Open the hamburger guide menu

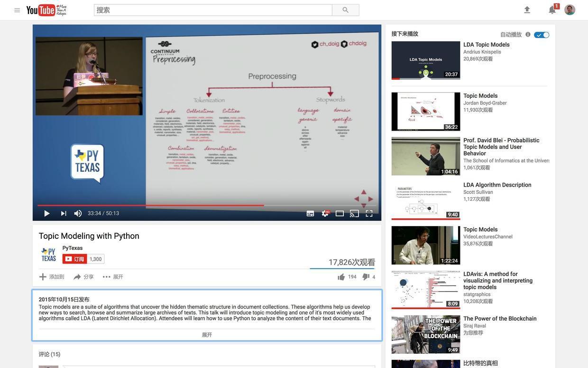(x=17, y=10)
